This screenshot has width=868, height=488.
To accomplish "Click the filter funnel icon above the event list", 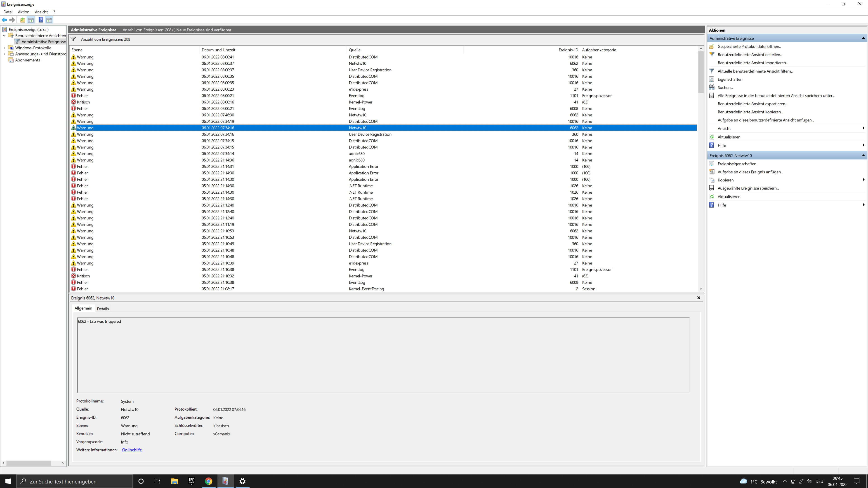I will click(73, 39).
